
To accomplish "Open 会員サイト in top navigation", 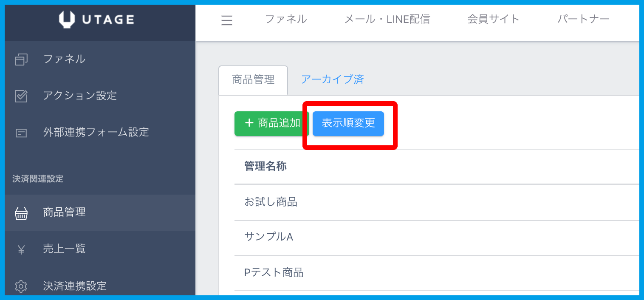I will pyautogui.click(x=493, y=19).
